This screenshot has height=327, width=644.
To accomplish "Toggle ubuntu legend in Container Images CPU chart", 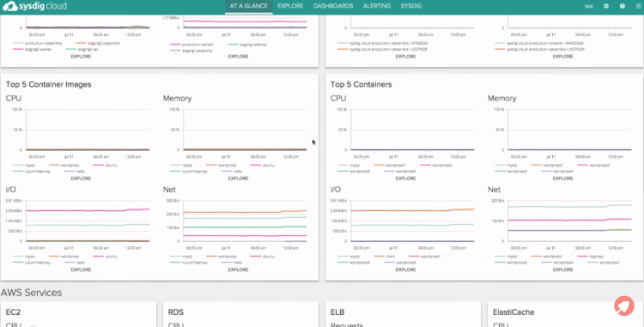I will (106, 166).
